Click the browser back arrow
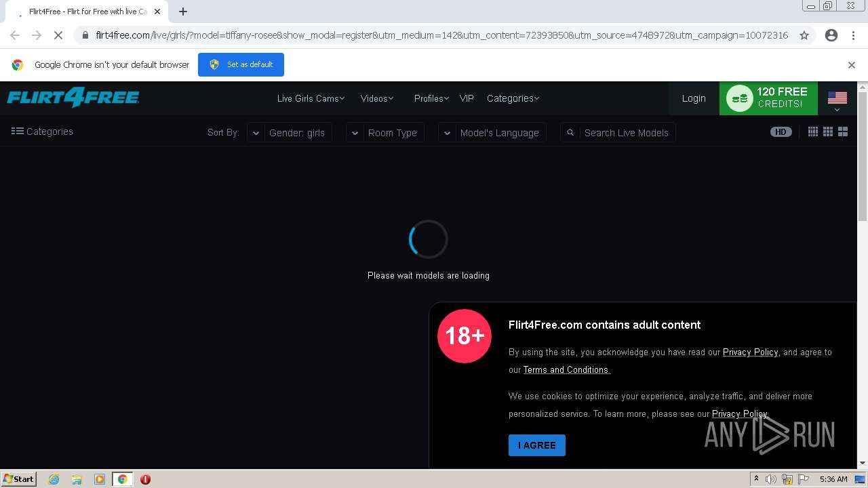This screenshot has height=488, width=868. 15,35
